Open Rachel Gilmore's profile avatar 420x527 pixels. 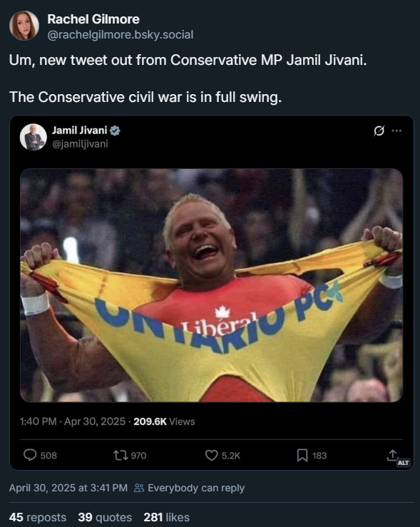pos(24,26)
